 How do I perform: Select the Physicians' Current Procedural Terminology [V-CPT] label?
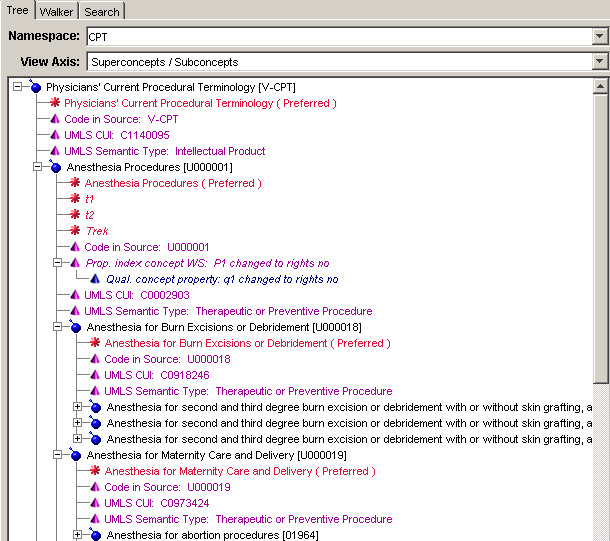[171, 87]
